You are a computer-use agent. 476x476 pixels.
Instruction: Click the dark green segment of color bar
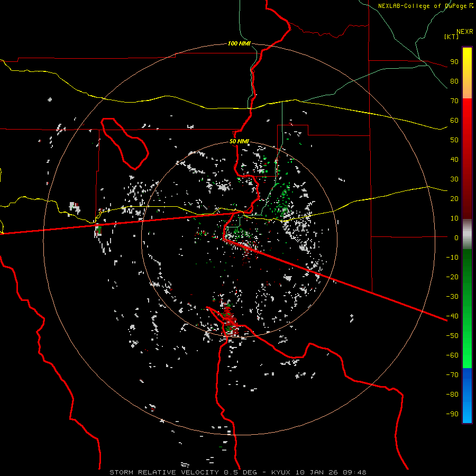pyautogui.click(x=467, y=267)
